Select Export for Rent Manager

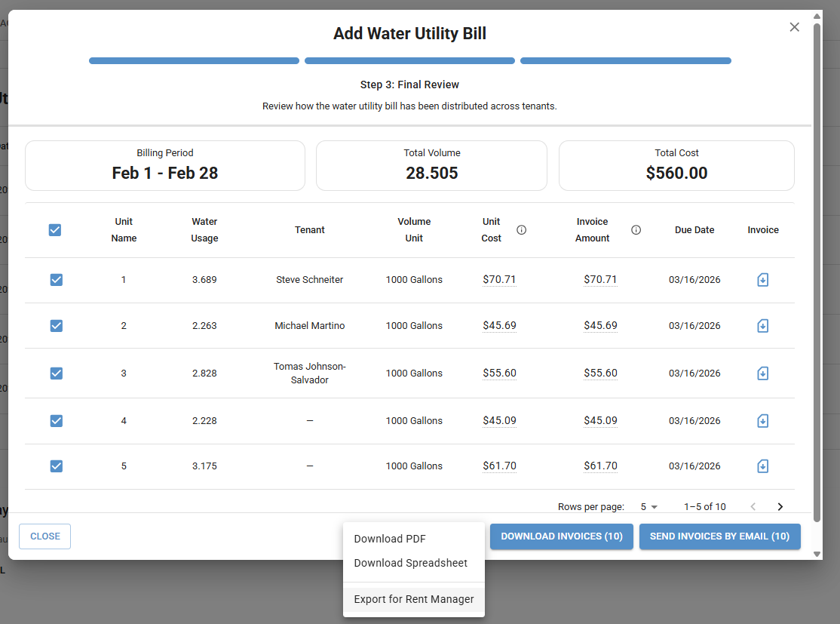point(414,599)
